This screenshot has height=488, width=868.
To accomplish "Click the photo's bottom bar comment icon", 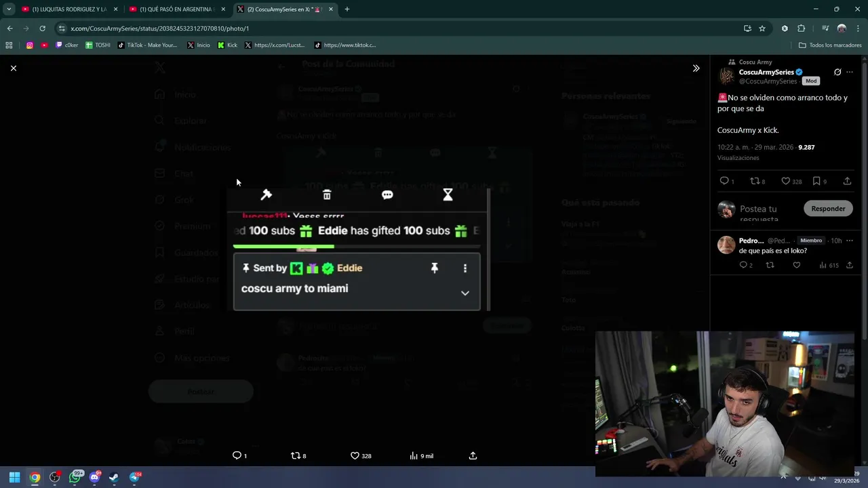I will pos(237,455).
